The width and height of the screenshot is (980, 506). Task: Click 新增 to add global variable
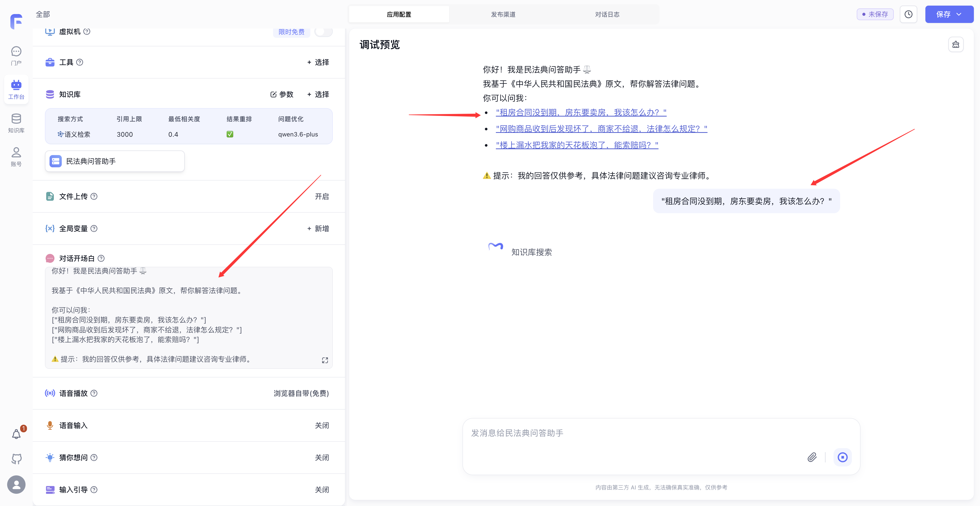(x=318, y=229)
